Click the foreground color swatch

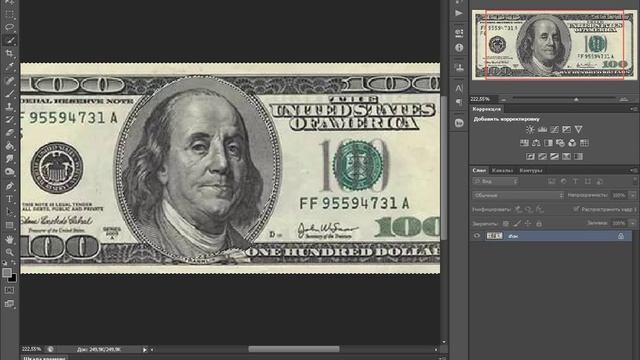[x=7, y=273]
